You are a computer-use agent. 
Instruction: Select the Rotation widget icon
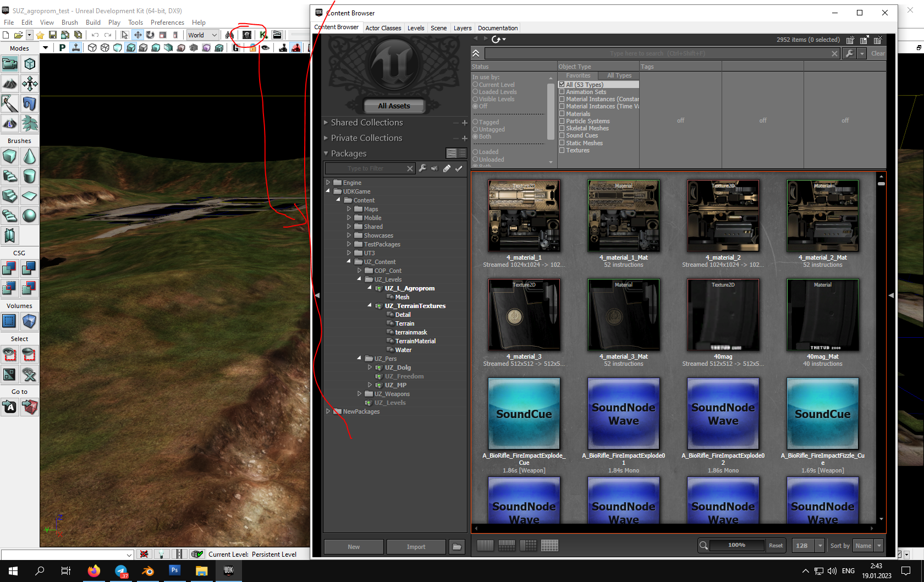[150, 35]
